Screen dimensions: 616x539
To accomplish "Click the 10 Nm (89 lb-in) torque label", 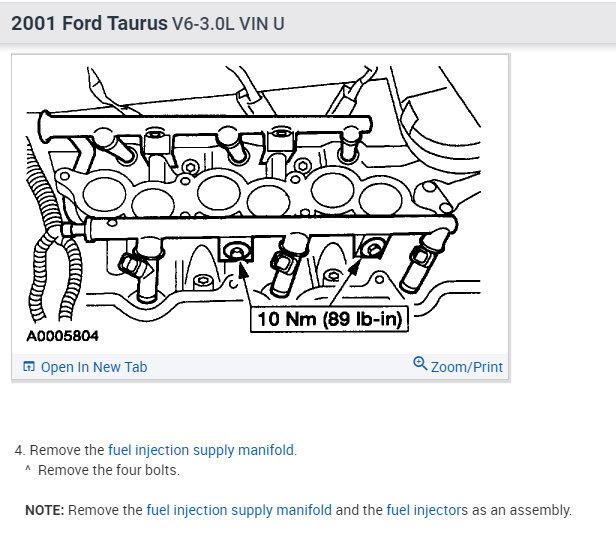I will pos(328,320).
